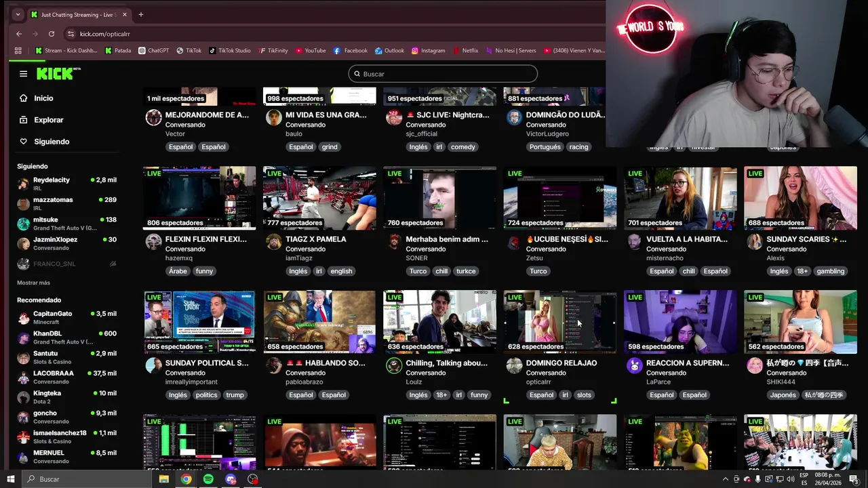Screen dimensions: 868x488
Task: Open File Explorer from the taskbar
Action: pos(163,479)
